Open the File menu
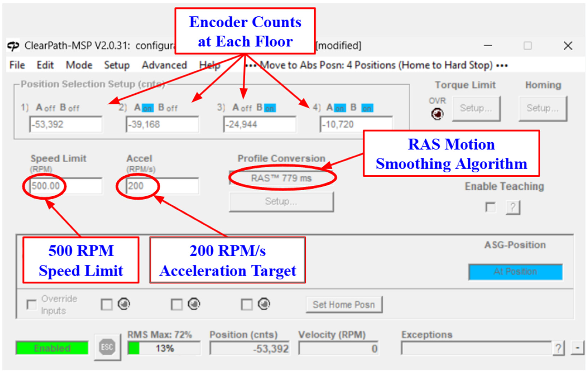Screen dimensions: 588x374 click(17, 65)
